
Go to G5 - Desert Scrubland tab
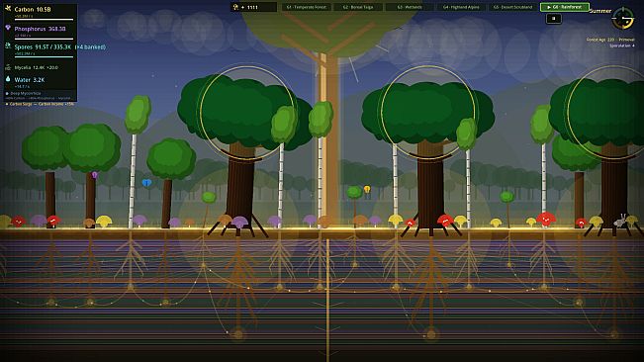[x=513, y=7]
